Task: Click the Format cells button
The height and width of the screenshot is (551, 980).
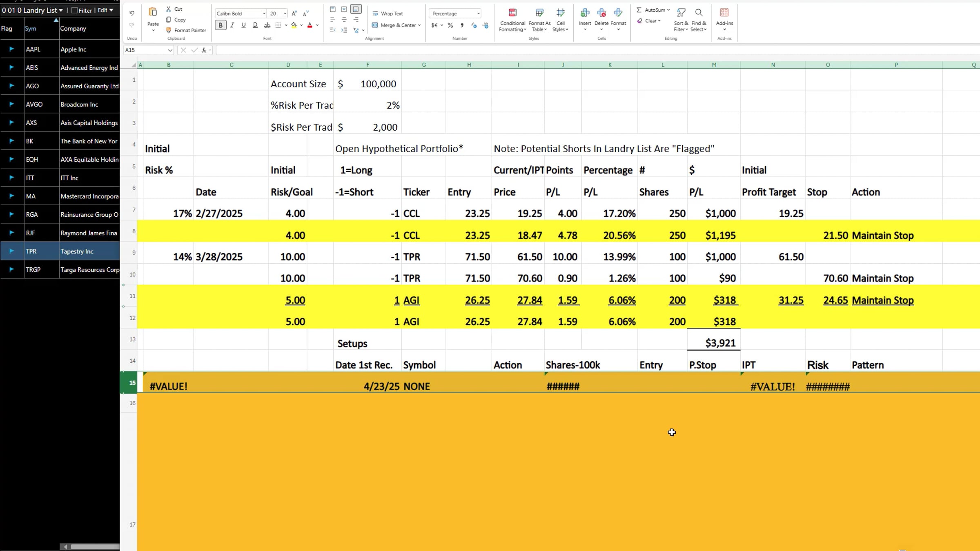Action: click(x=618, y=19)
